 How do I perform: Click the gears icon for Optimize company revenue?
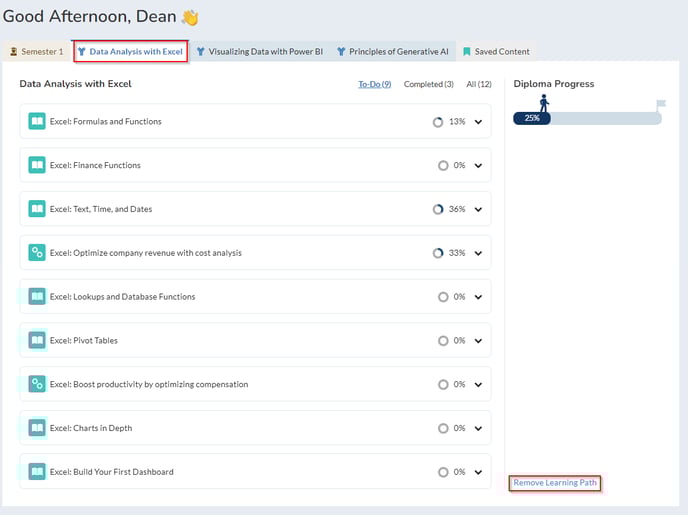37,253
